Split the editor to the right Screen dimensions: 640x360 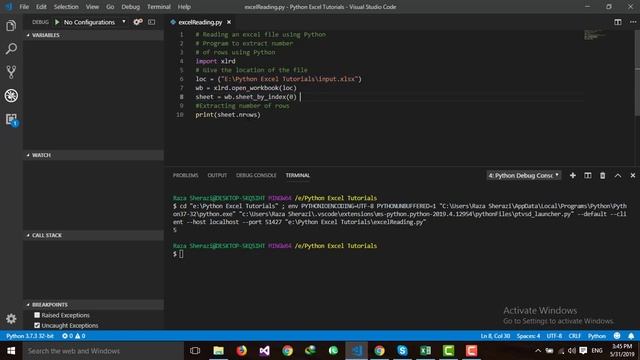618,22
